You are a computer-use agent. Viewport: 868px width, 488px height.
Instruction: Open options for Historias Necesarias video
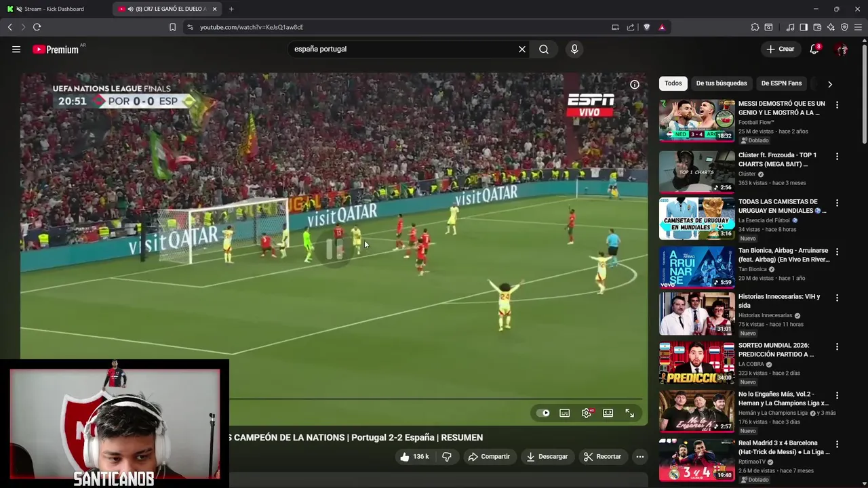(837, 298)
